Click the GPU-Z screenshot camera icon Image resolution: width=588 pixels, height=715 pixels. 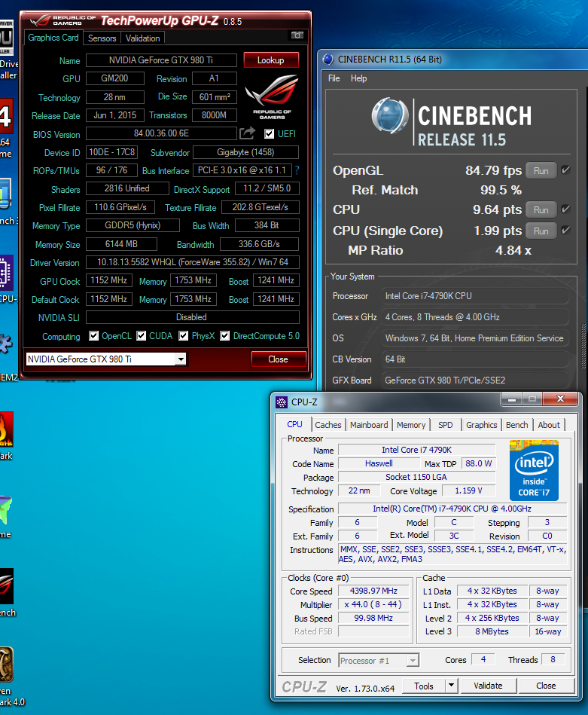297,35
